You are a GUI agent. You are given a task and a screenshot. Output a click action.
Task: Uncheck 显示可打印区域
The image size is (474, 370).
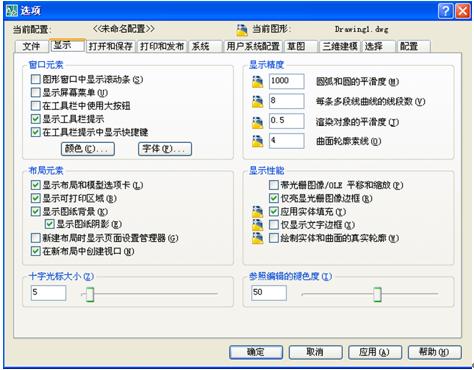35,198
